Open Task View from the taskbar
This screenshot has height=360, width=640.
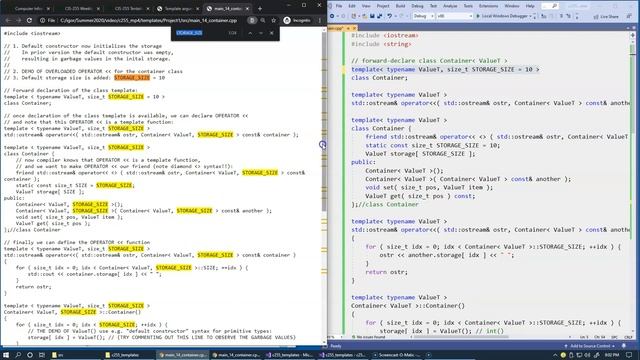(x=41, y=355)
